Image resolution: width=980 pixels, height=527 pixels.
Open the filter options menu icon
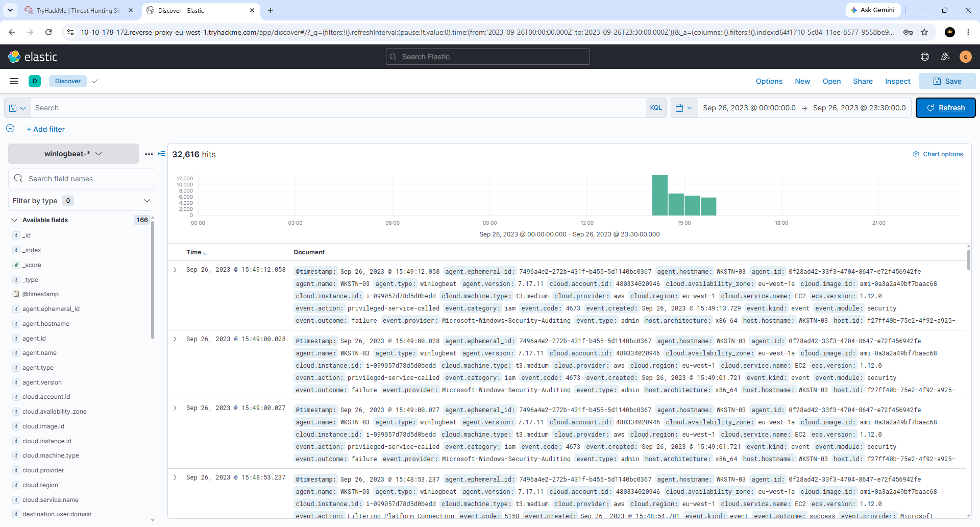(x=10, y=129)
